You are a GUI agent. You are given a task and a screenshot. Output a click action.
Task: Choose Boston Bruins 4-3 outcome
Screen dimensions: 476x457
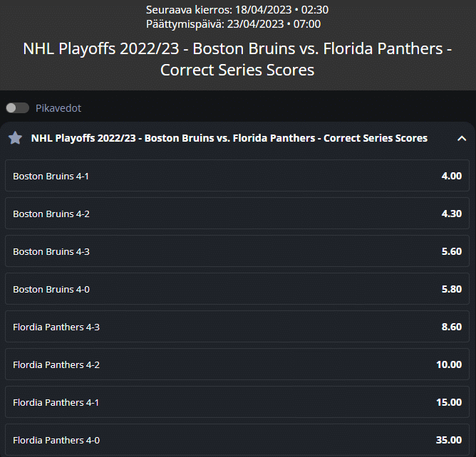[x=237, y=251]
